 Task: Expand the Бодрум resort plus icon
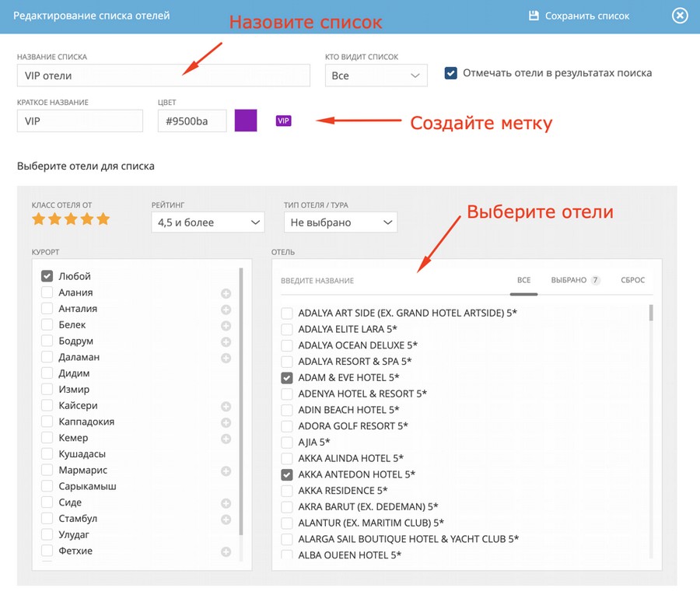click(226, 341)
